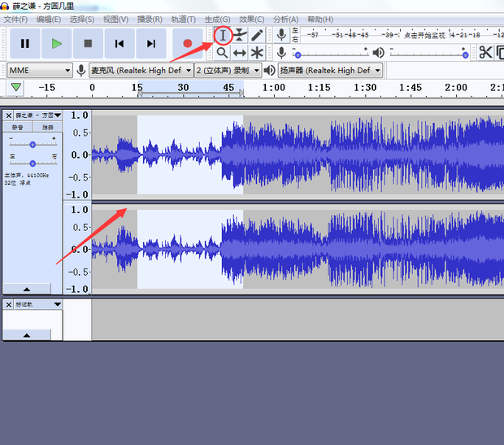Solo the 薛之谦 track with 独奏
Viewport: 504px width, 445px height.
click(48, 128)
